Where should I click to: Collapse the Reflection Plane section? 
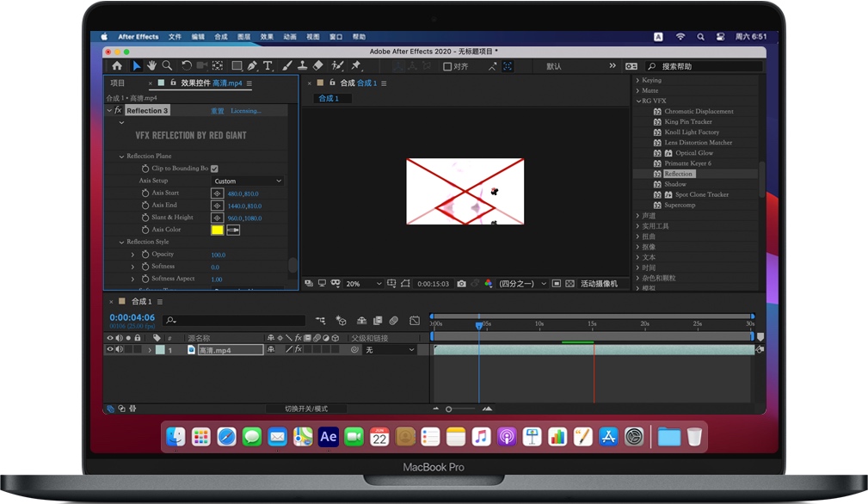point(123,156)
